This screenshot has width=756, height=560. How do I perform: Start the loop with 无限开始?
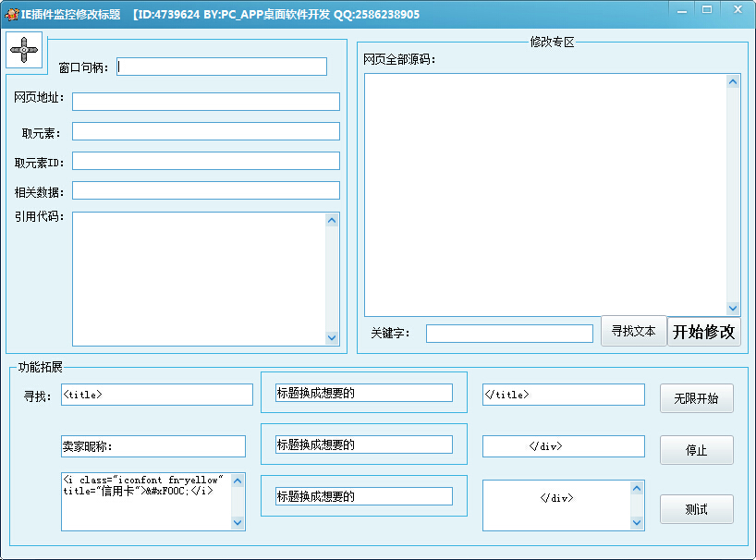[x=696, y=398]
